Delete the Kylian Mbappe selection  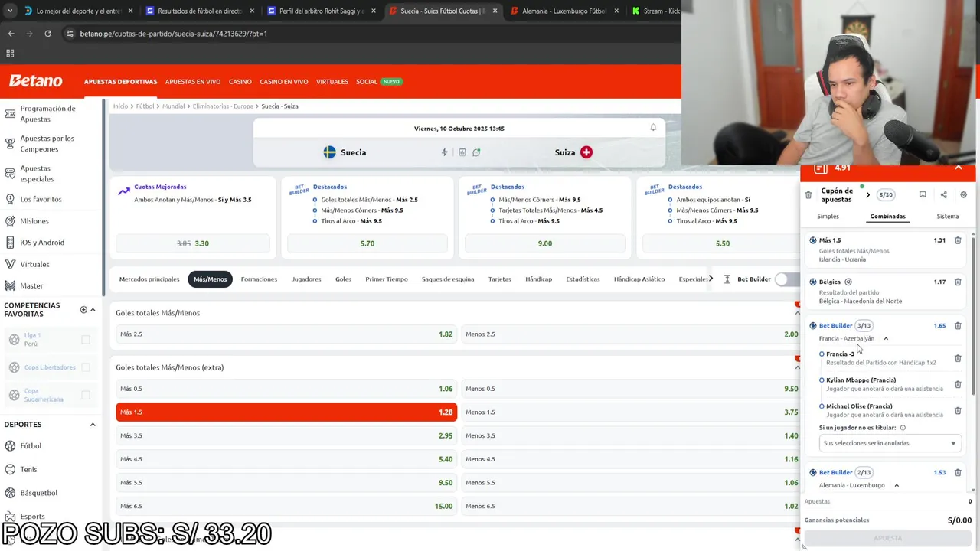pos(958,384)
